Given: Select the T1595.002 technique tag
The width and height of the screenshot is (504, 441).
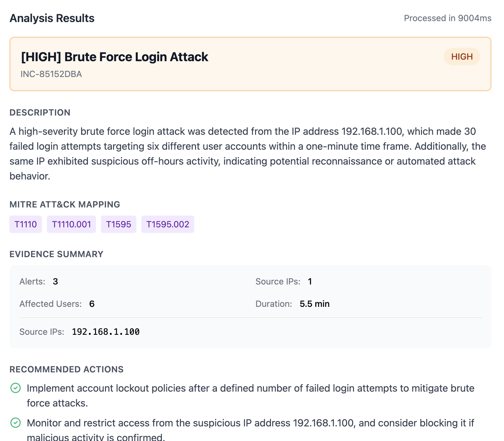Looking at the screenshot, I should click(x=167, y=224).
